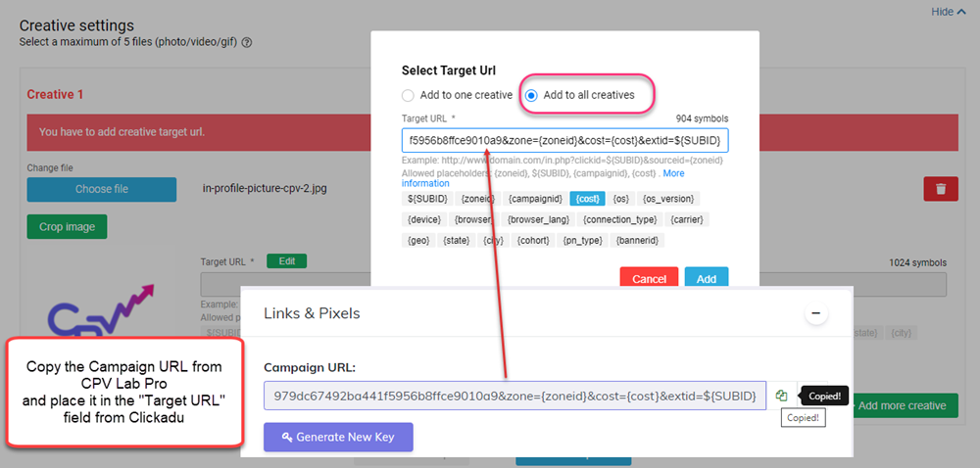980x468 pixels.
Task: Click the Choose file button
Action: pos(101,189)
